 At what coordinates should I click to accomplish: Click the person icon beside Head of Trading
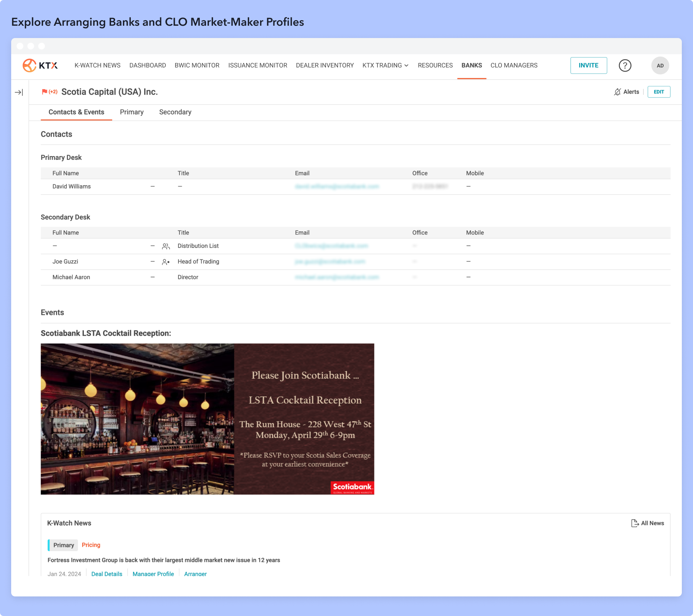pyautogui.click(x=166, y=262)
